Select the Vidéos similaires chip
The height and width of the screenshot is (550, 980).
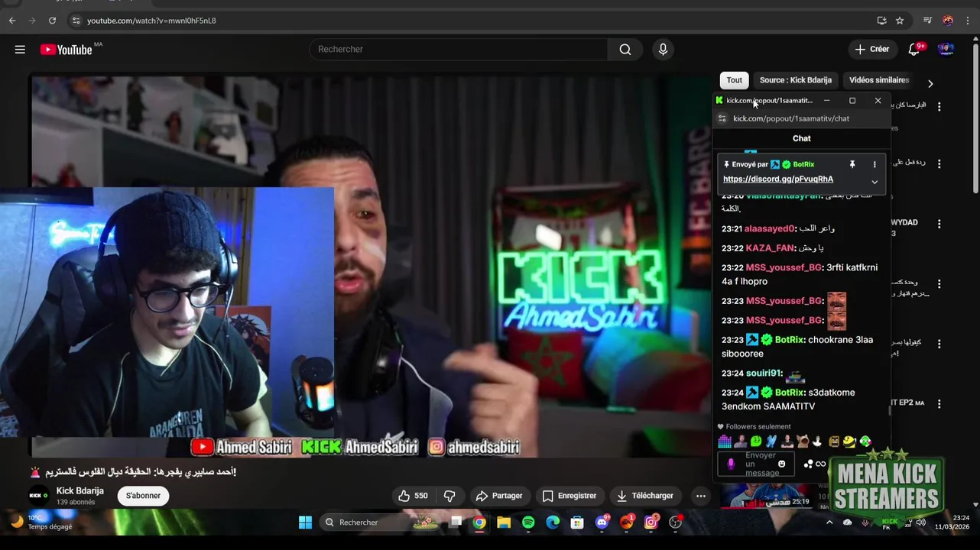tap(879, 80)
